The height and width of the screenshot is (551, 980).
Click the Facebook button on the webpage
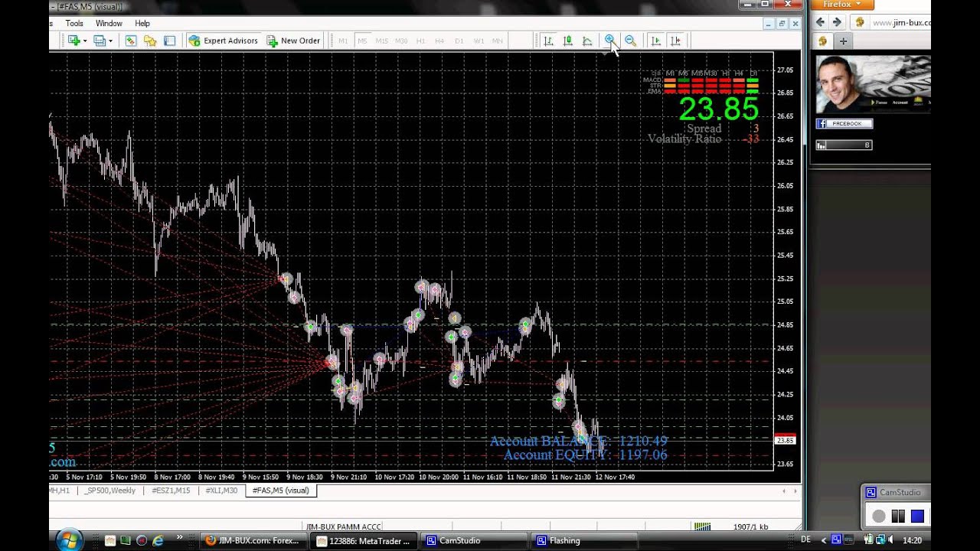pyautogui.click(x=844, y=123)
